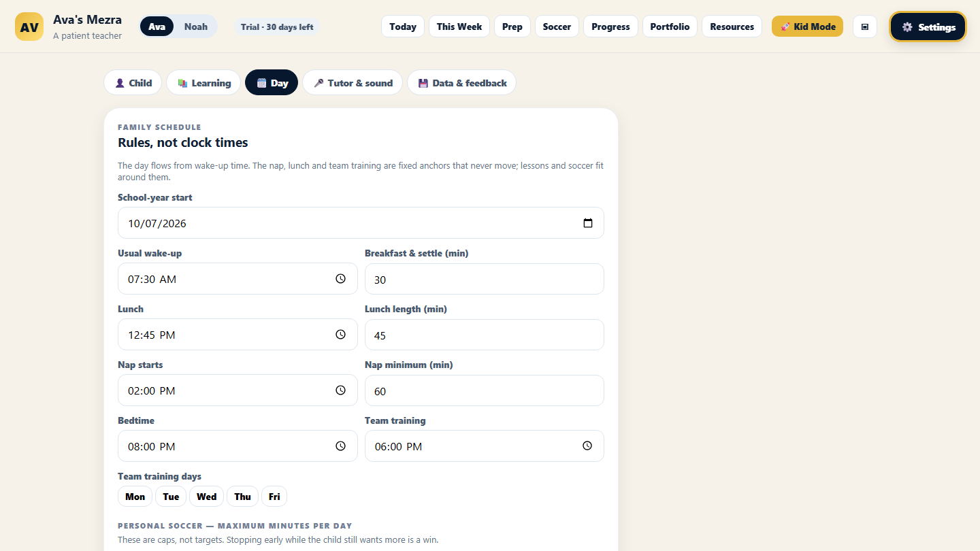Open the Progress page
Image resolution: width=980 pixels, height=551 pixels.
tap(610, 27)
